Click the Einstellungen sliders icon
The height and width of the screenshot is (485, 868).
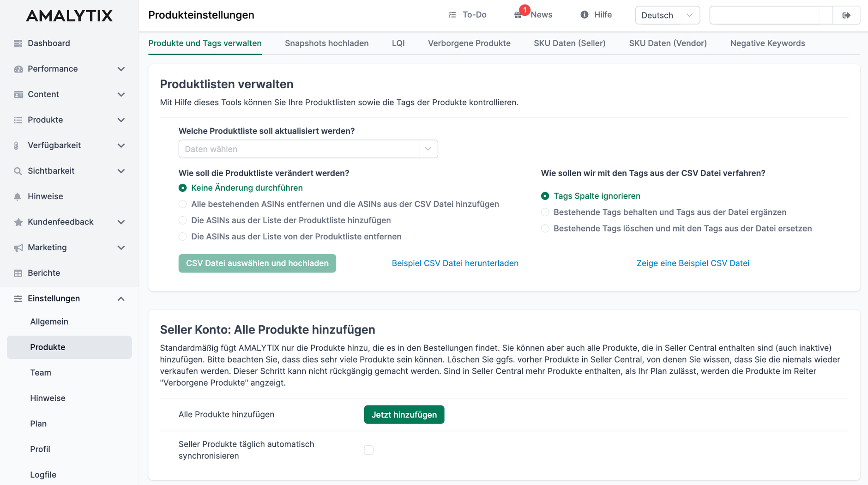[18, 298]
